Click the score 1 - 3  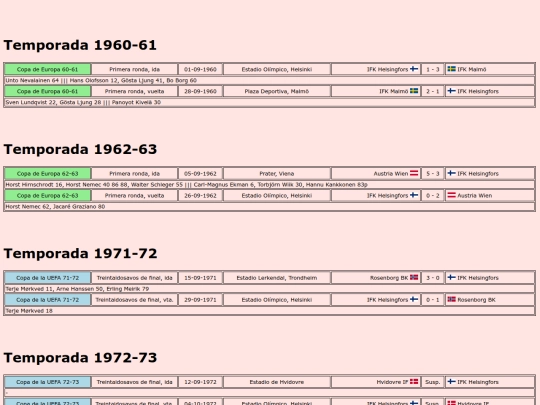pos(433,69)
